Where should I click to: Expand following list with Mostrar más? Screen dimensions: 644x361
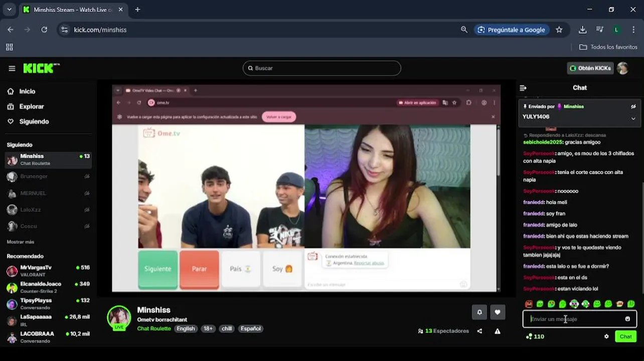click(x=21, y=242)
